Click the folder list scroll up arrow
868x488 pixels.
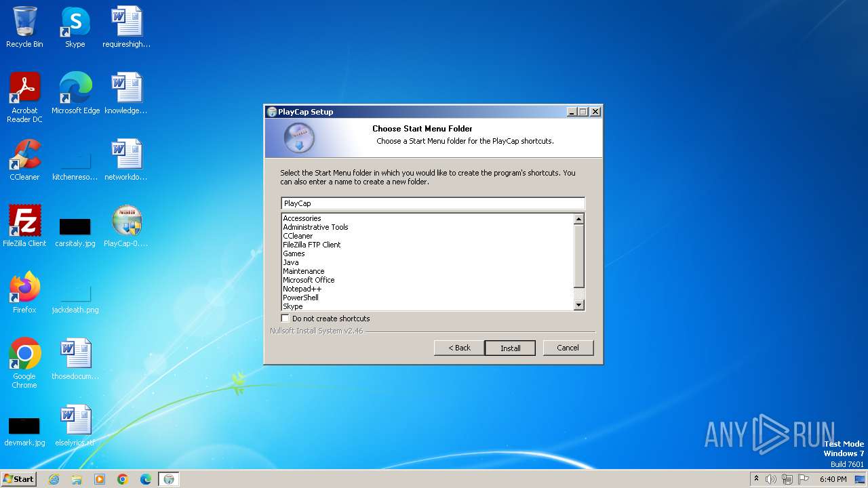point(578,219)
